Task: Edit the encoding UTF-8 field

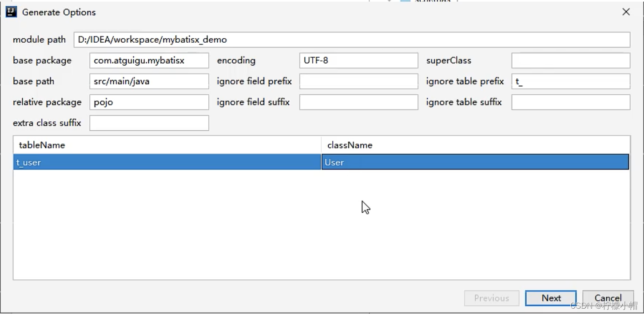Action: coord(359,60)
